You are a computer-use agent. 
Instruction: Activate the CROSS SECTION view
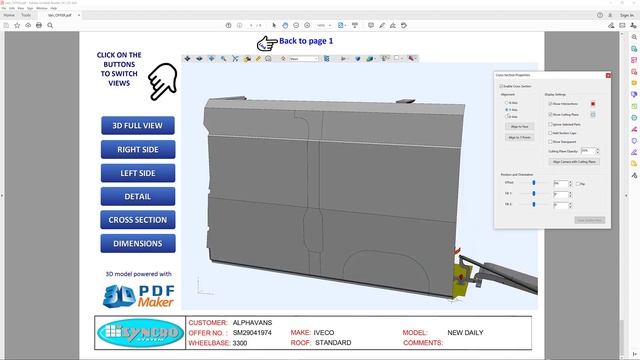click(138, 220)
